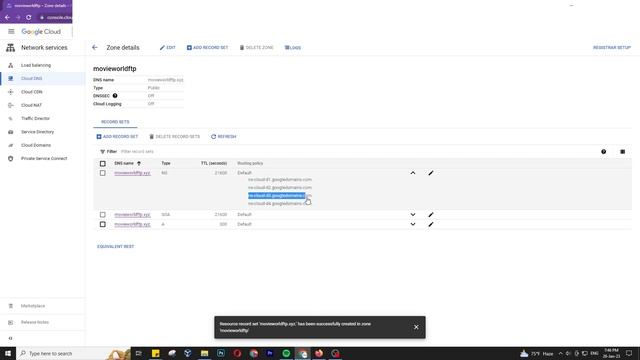Viewport: 640px width, 360px height.
Task: Open A row movieworldftp.xyz link
Action: (x=132, y=224)
